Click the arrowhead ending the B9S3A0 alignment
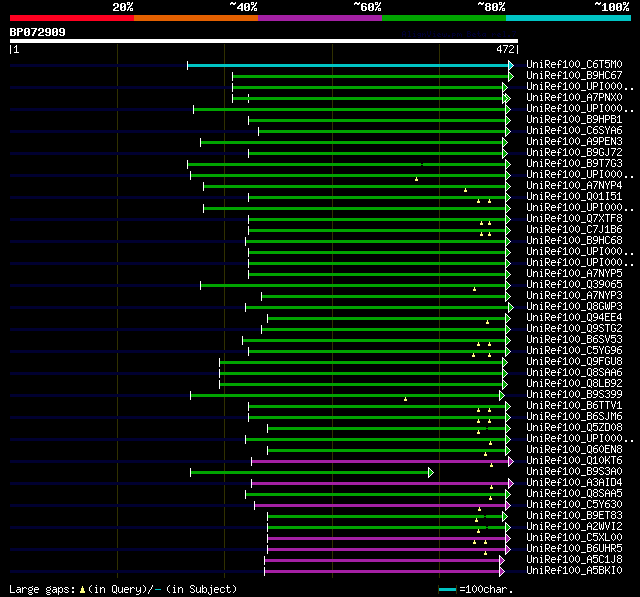640x597 pixels. (x=431, y=473)
